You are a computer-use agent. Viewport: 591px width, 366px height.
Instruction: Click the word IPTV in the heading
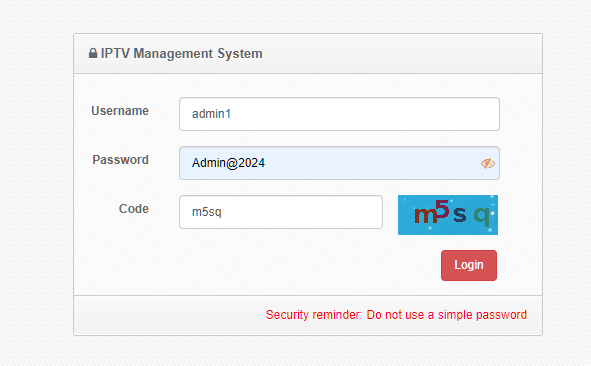pos(115,54)
